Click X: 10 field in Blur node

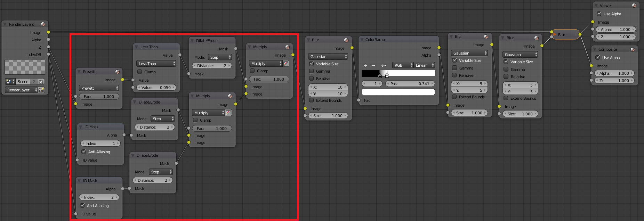[328, 87]
